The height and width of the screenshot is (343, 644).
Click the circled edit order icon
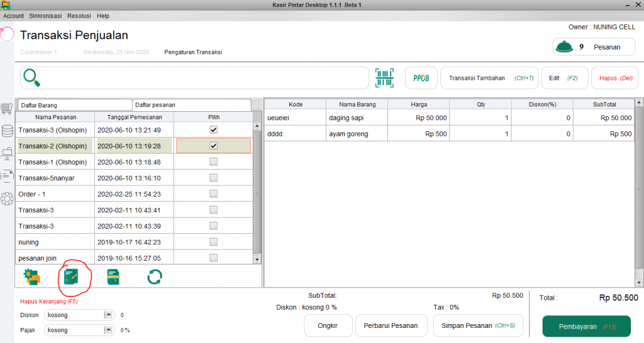pyautogui.click(x=72, y=277)
